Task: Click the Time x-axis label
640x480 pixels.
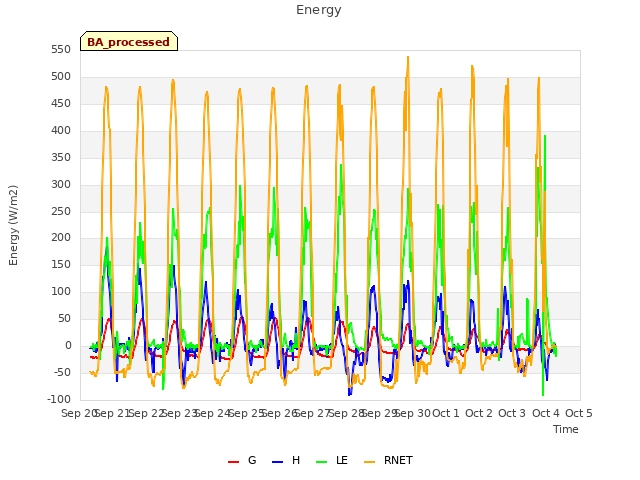Action: tap(566, 429)
